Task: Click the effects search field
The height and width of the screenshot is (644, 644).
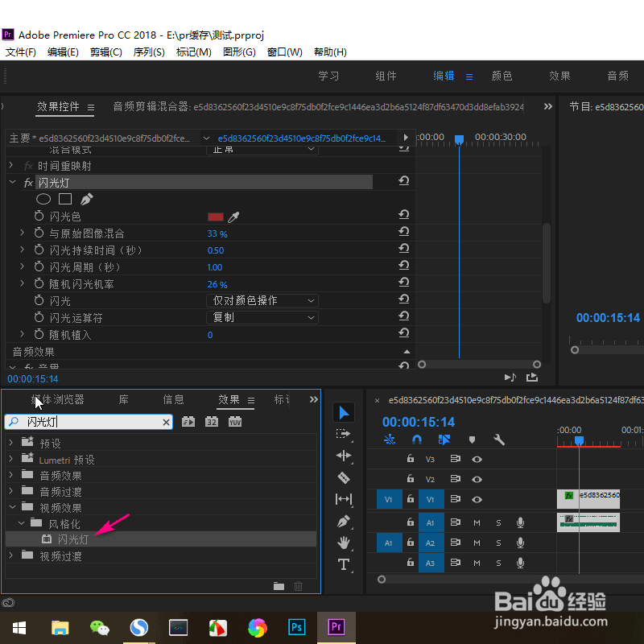Action: coord(89,422)
